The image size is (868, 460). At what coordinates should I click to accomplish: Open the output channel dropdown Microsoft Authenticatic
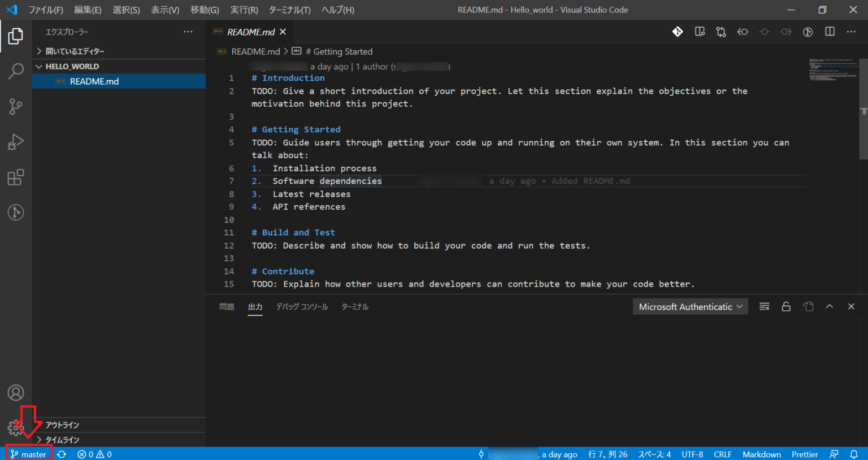[x=690, y=306]
